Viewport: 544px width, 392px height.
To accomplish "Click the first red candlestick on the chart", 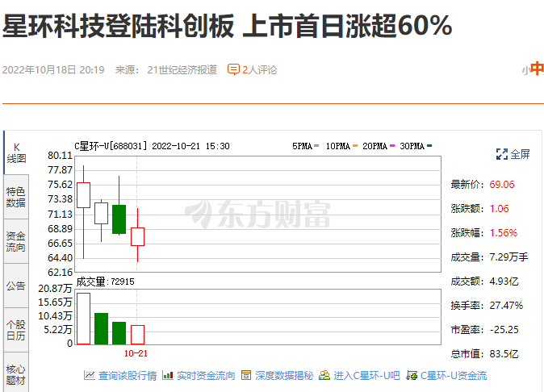I will [x=84, y=195].
